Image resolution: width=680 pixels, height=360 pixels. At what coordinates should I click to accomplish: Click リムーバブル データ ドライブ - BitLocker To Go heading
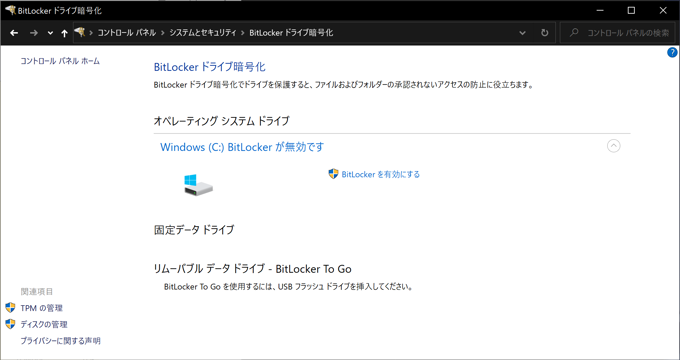click(x=252, y=269)
